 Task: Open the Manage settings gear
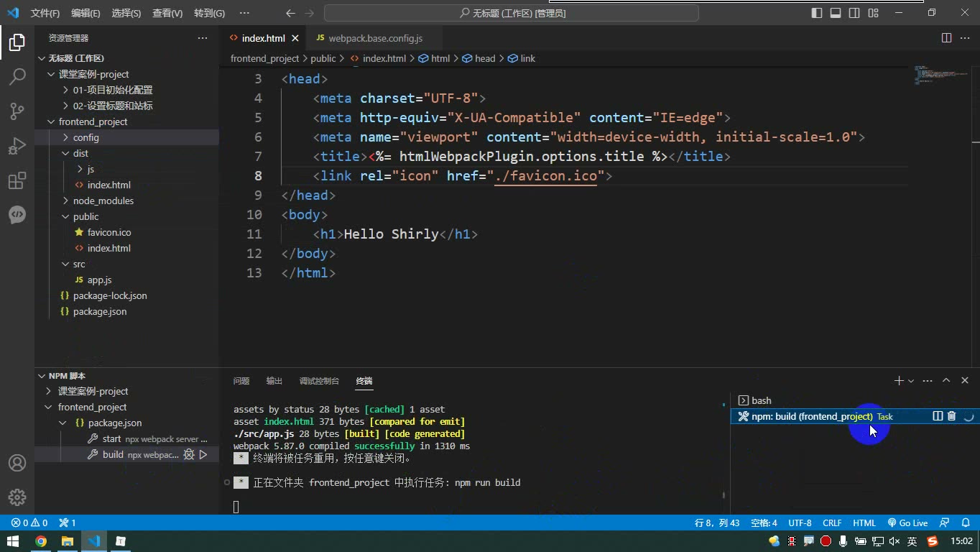click(17, 497)
